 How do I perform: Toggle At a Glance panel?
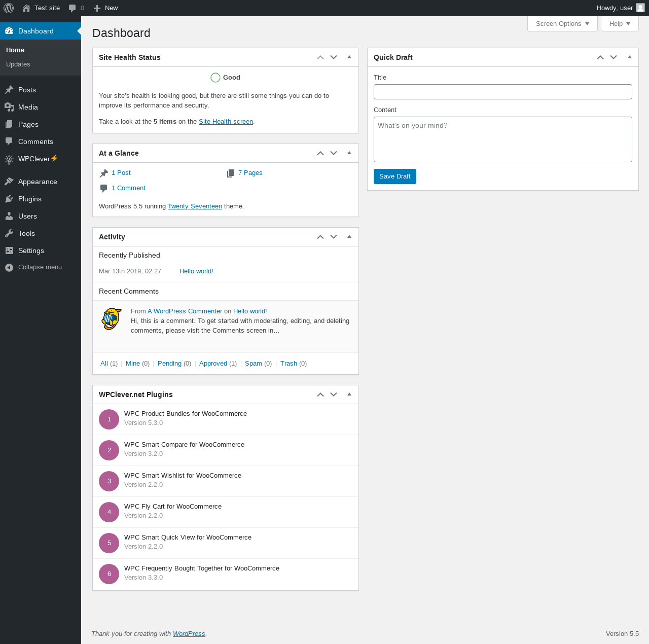tap(349, 153)
